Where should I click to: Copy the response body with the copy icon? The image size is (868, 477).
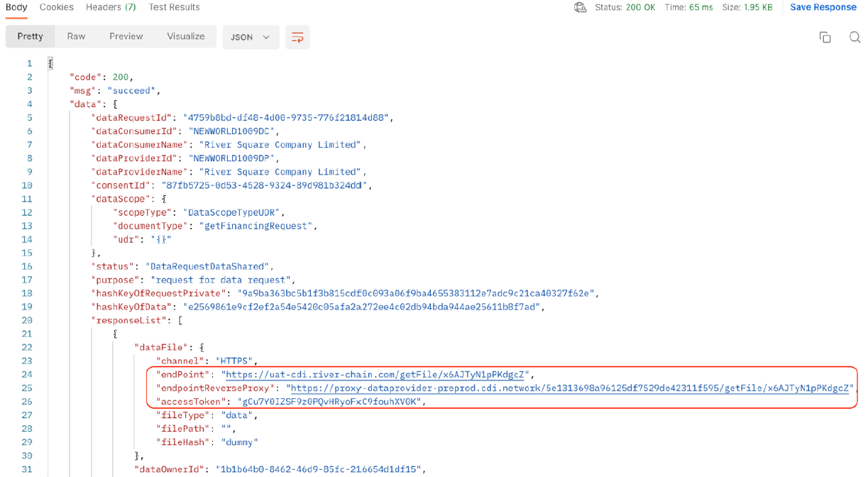pyautogui.click(x=825, y=38)
